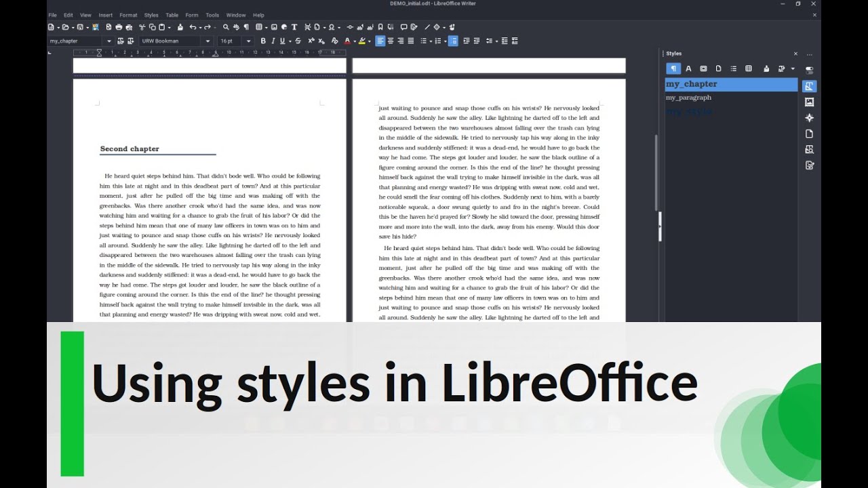Click the Insert Image icon
Viewport: 868px width, 488px height.
(274, 27)
